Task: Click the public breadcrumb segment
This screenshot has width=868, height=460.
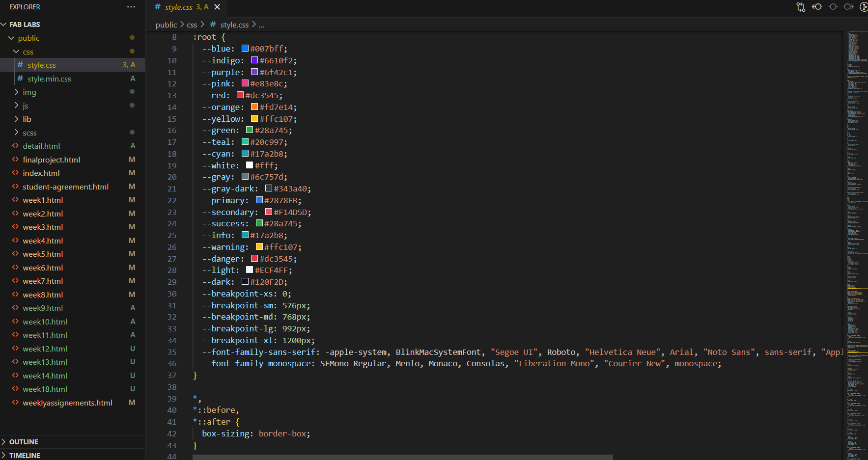Action: 166,25
